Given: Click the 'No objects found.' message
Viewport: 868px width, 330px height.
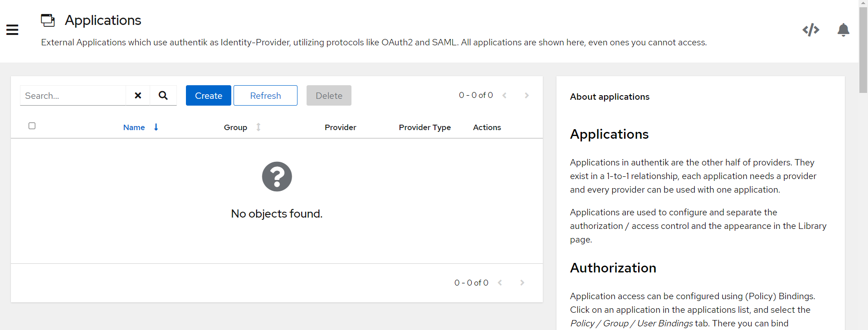Looking at the screenshot, I should pos(277,214).
